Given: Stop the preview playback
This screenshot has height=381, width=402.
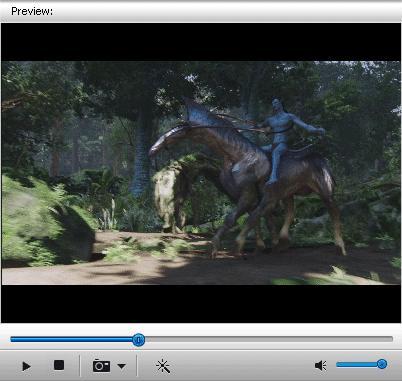Looking at the screenshot, I should (59, 365).
